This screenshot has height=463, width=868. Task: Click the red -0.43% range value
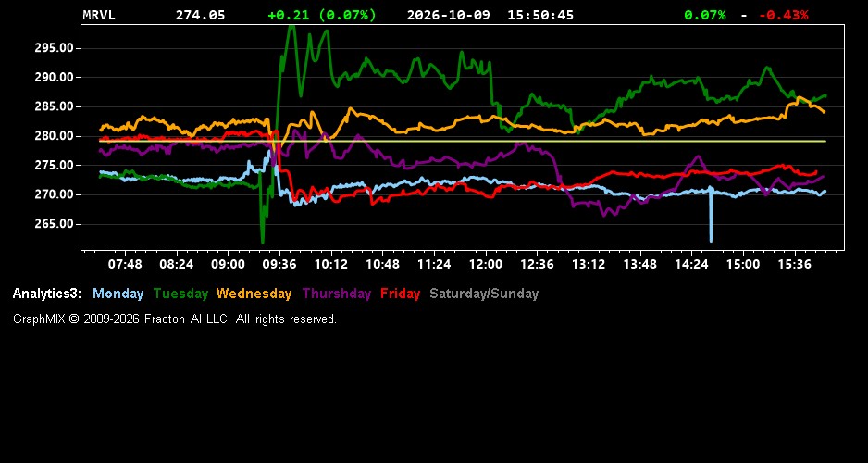coord(783,15)
